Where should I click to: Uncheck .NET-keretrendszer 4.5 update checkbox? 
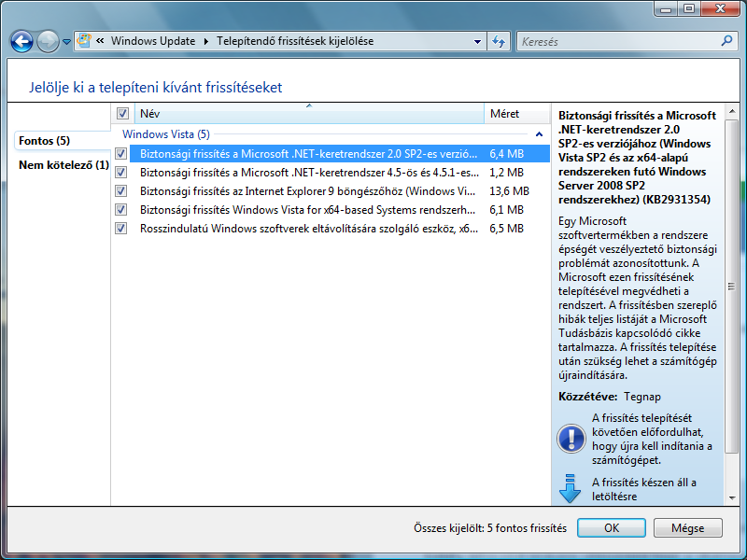coord(121,172)
